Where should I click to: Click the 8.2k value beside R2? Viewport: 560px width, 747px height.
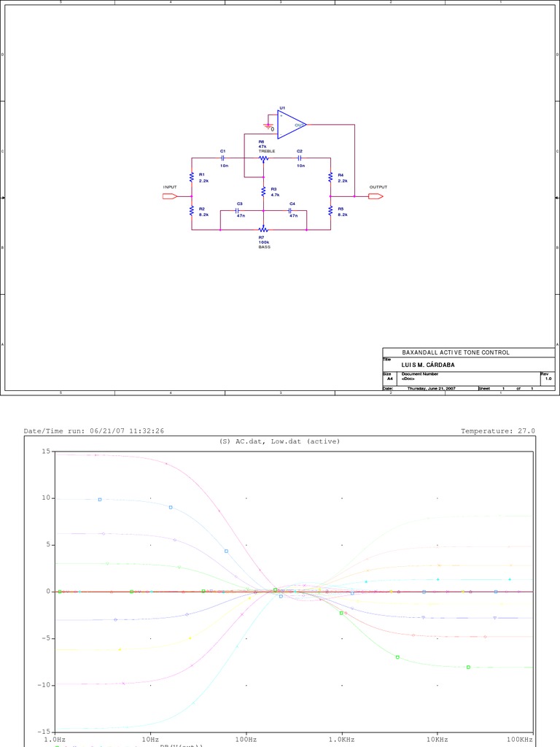point(204,215)
